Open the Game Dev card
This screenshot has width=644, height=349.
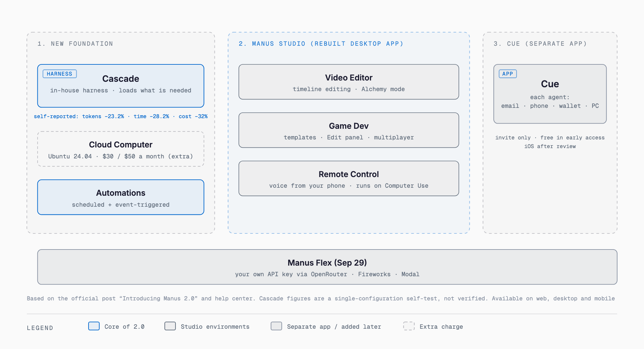tap(349, 130)
